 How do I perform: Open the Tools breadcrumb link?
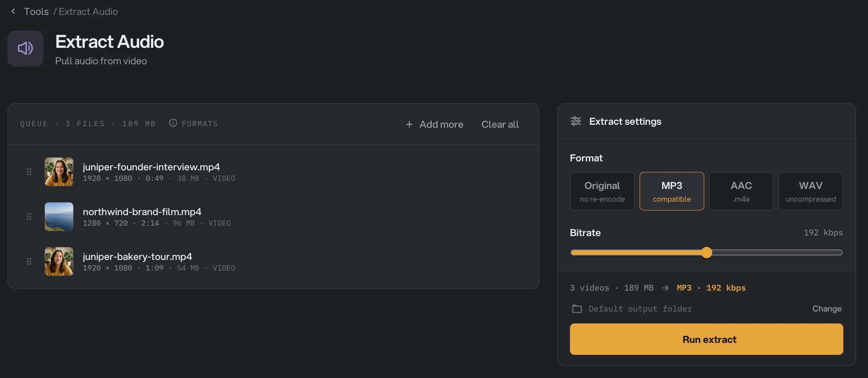point(36,12)
